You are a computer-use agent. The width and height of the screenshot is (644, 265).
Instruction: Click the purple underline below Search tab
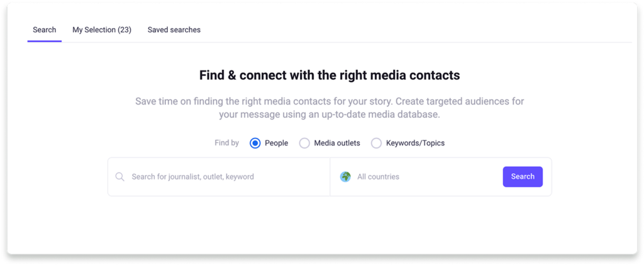[44, 42]
